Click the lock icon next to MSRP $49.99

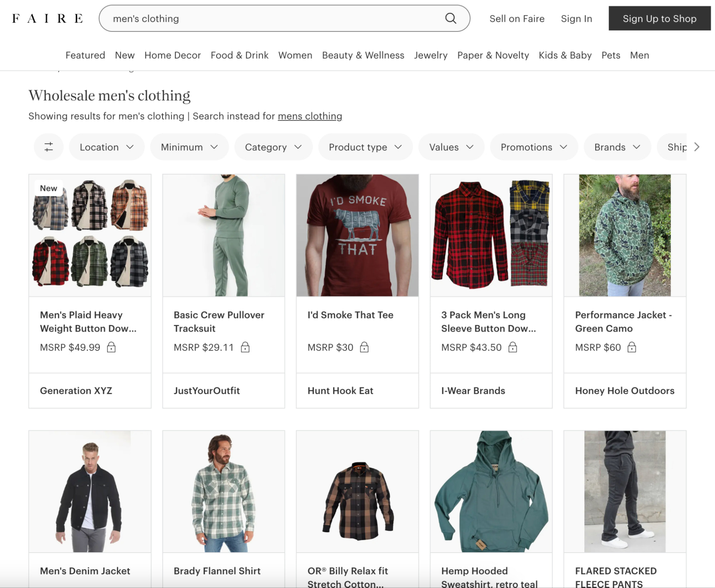pos(111,347)
